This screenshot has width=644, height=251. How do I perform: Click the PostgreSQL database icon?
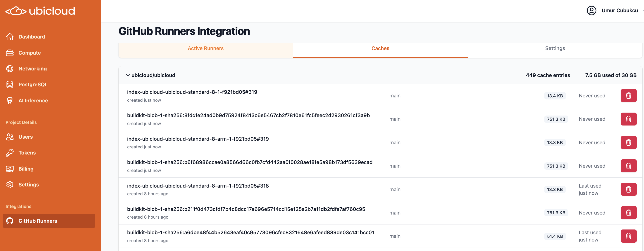click(x=10, y=84)
